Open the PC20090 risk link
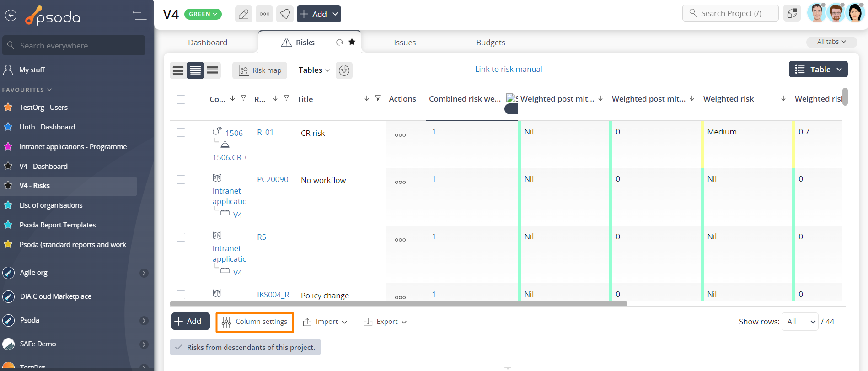The height and width of the screenshot is (371, 868). 273,179
